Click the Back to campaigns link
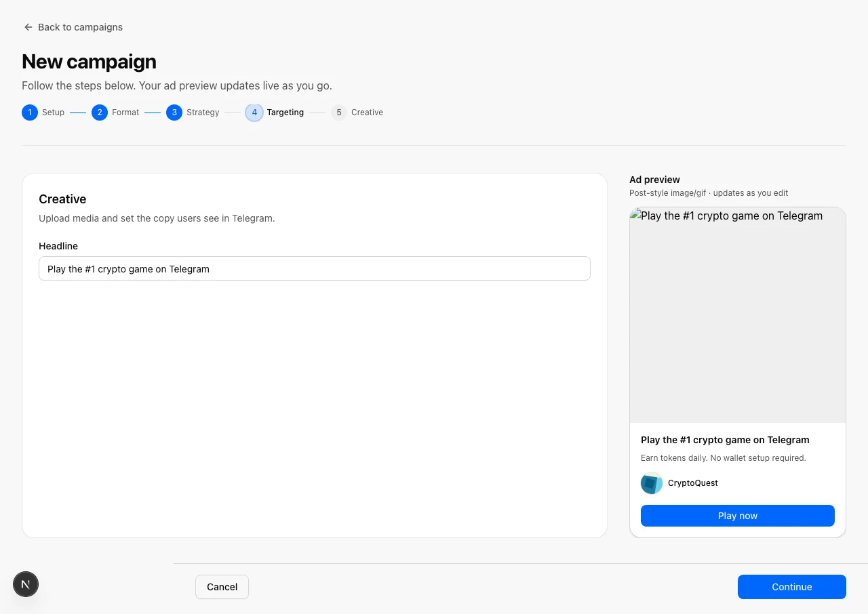The width and height of the screenshot is (868, 614). [73, 27]
